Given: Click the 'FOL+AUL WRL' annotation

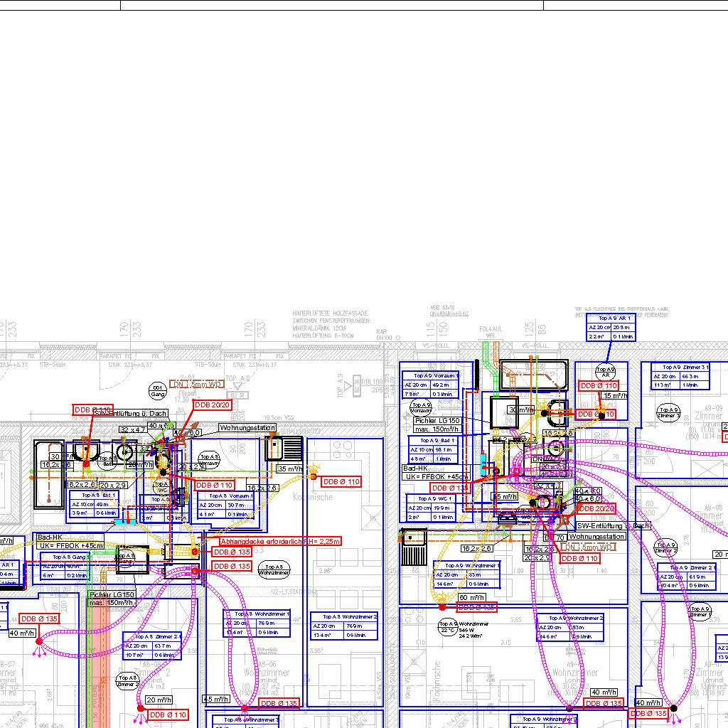Looking at the screenshot, I should click(x=491, y=332).
